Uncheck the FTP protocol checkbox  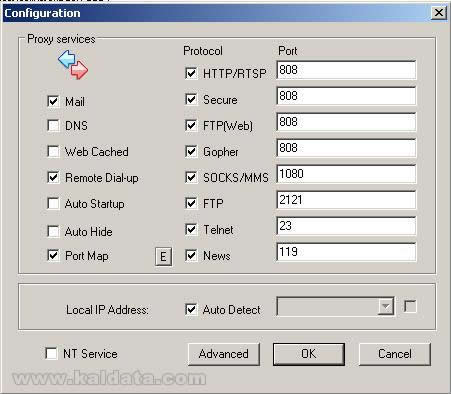point(191,203)
